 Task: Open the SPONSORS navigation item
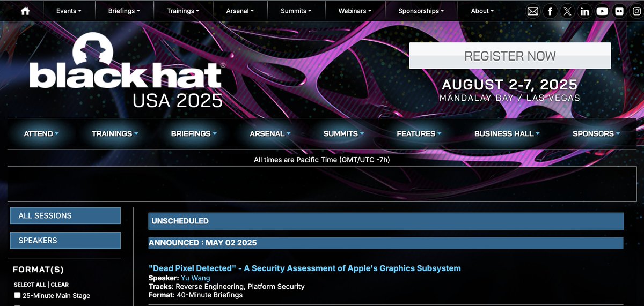pos(596,133)
